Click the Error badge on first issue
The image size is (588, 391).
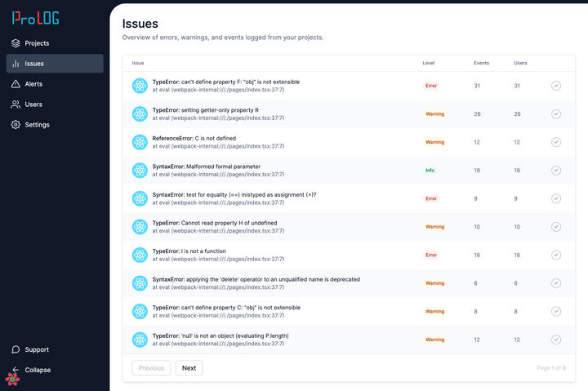[x=430, y=86]
